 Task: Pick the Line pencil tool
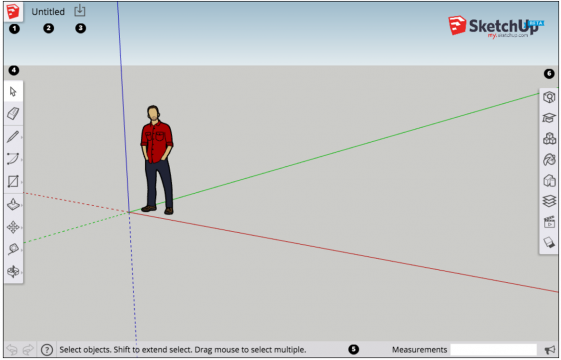coord(13,137)
